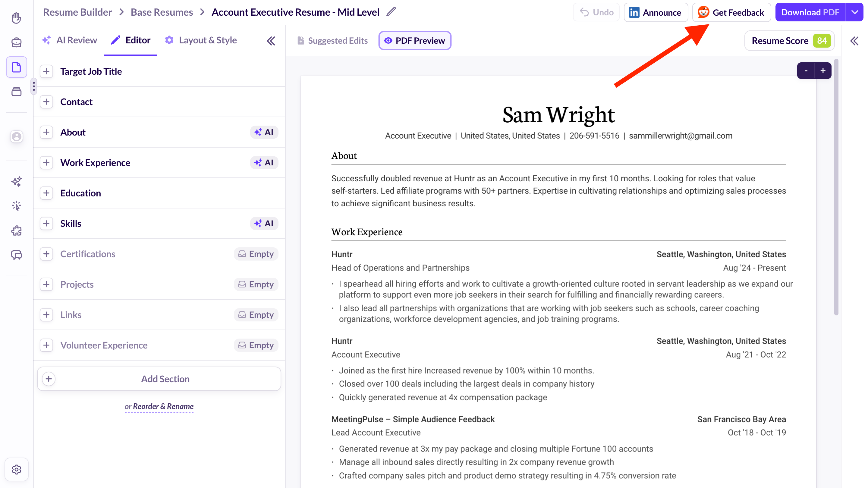Click the Get Feedback button
This screenshot has height=488, width=868.
click(731, 12)
